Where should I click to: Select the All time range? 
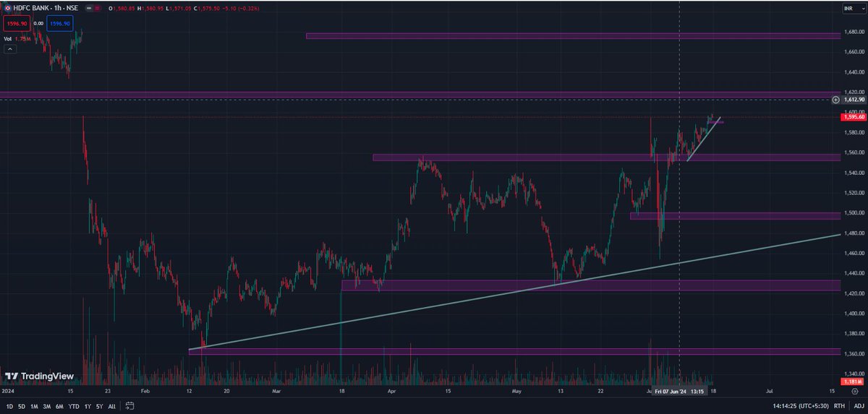(111, 407)
